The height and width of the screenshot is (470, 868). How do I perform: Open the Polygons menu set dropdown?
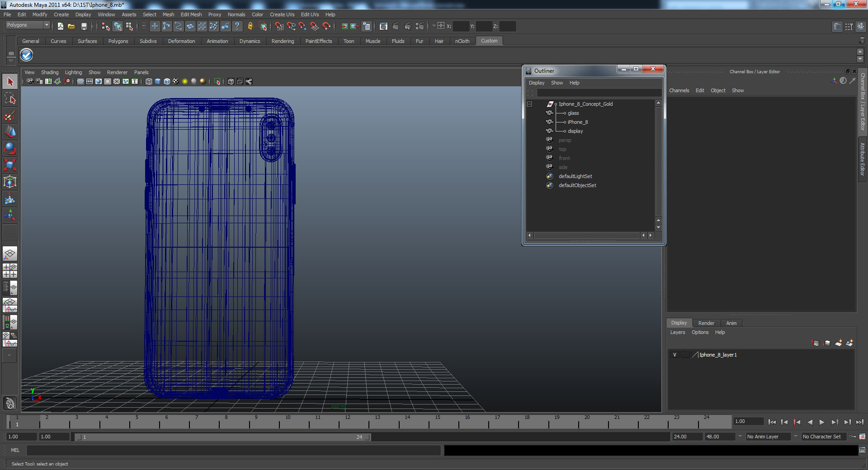[27, 25]
